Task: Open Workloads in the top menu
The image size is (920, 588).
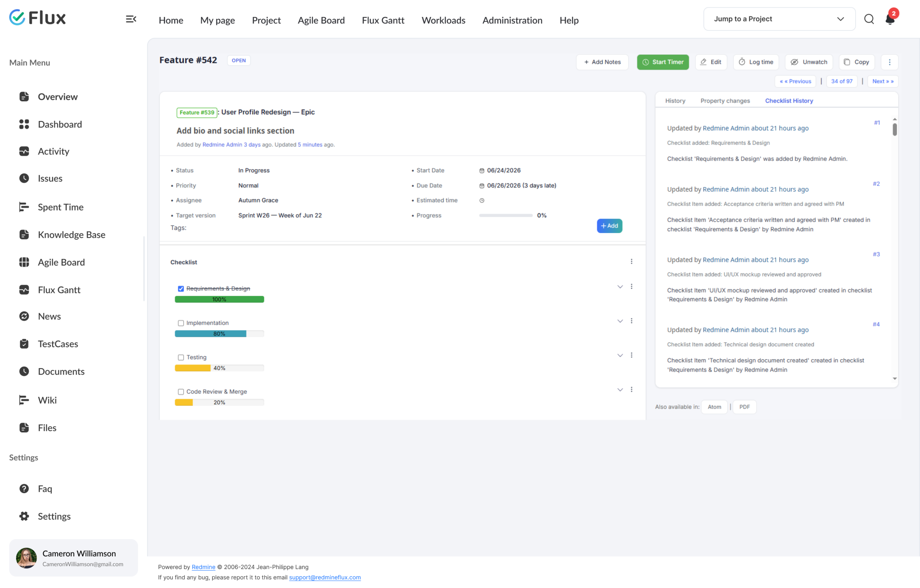Action: click(443, 20)
